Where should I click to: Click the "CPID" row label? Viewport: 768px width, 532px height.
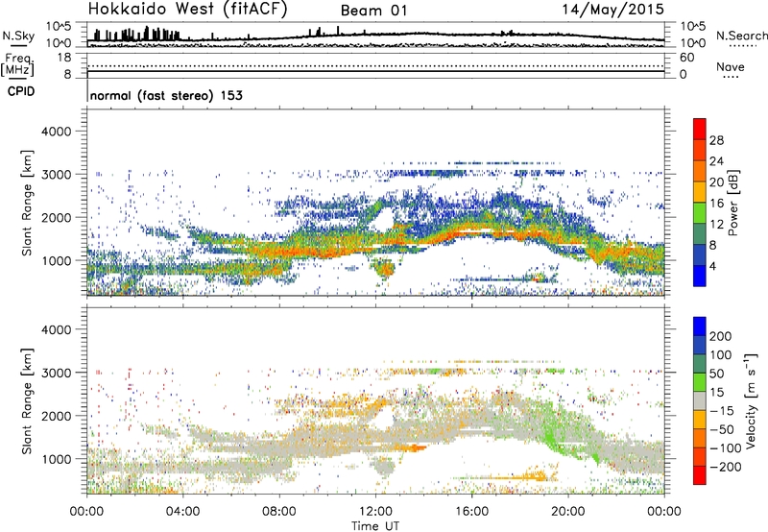(21, 91)
